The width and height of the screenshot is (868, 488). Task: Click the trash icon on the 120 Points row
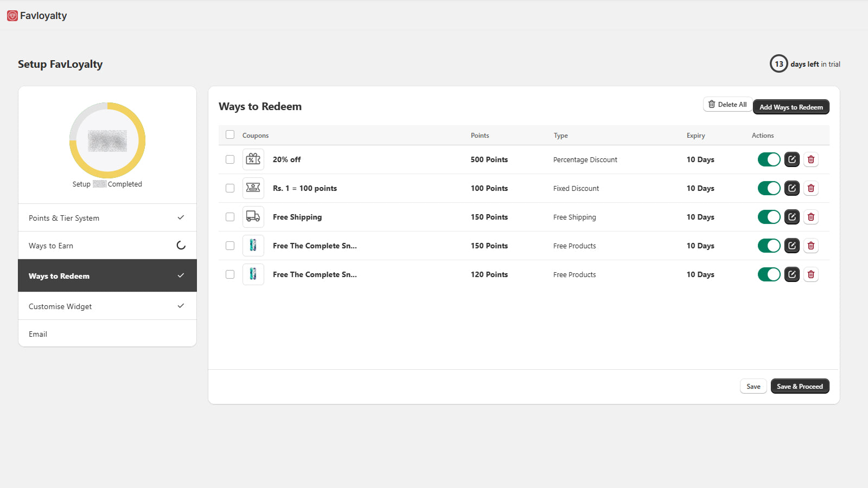tap(811, 274)
